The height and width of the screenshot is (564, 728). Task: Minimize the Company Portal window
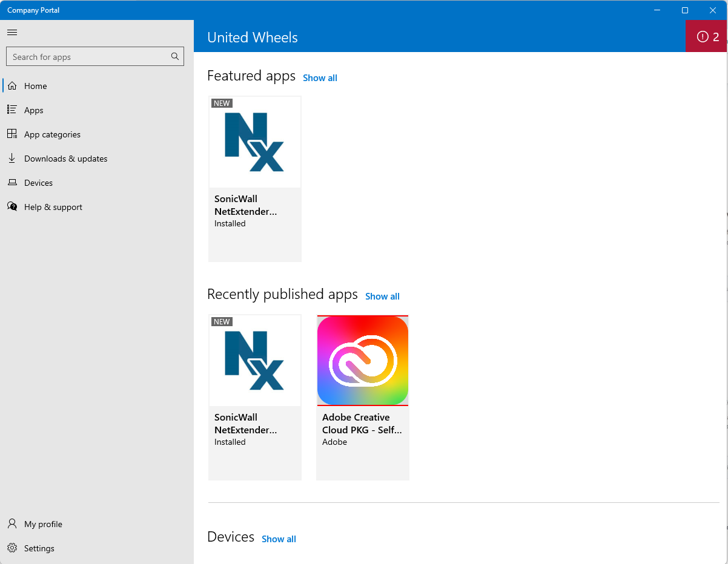pos(657,10)
